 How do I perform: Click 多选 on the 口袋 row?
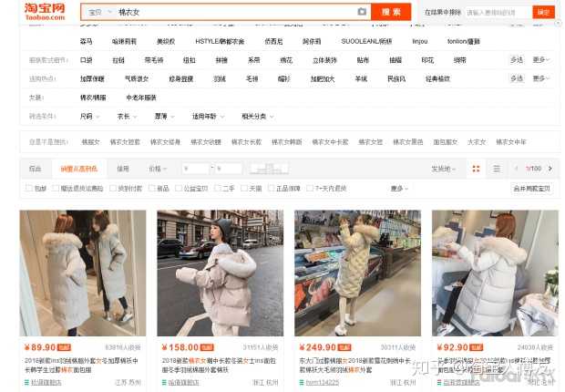tap(517, 60)
